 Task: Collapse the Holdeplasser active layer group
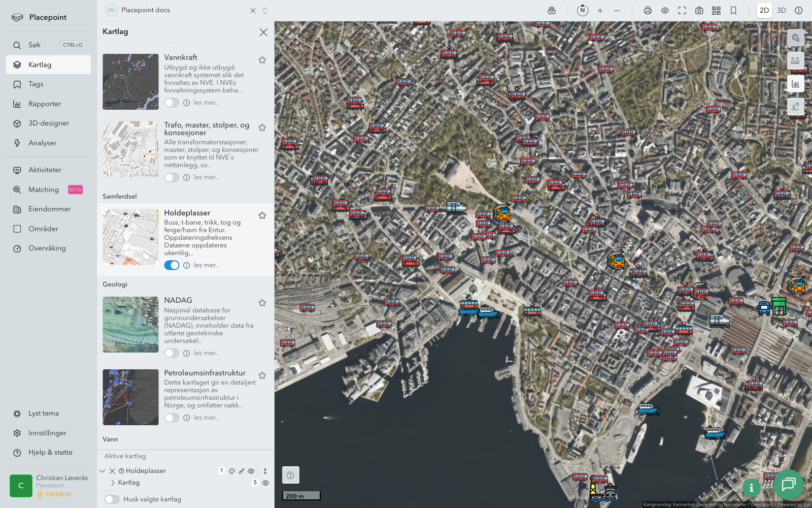103,471
